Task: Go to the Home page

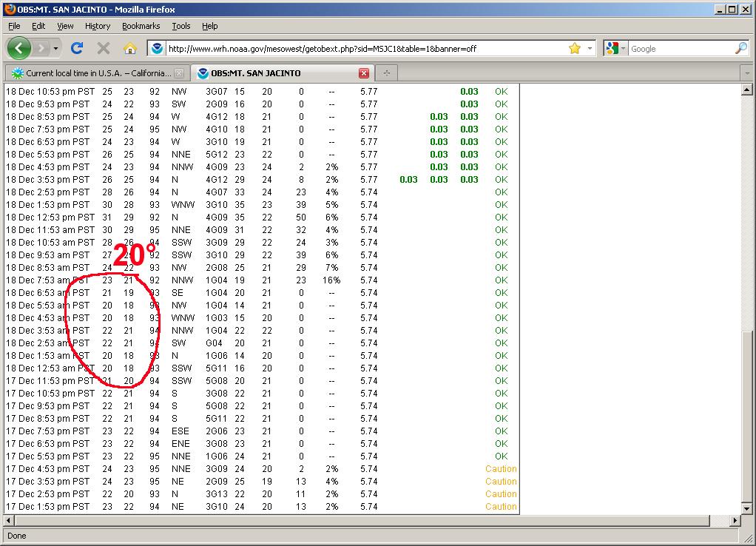Action: tap(129, 48)
